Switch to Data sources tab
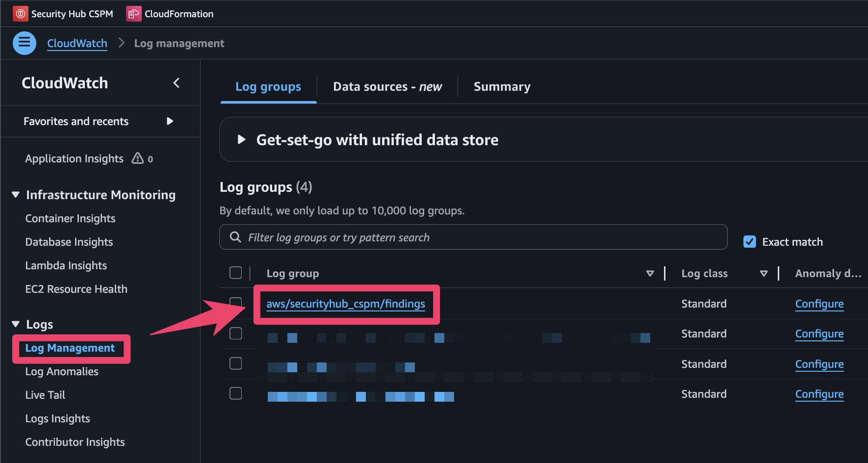The width and height of the screenshot is (868, 463). click(387, 87)
